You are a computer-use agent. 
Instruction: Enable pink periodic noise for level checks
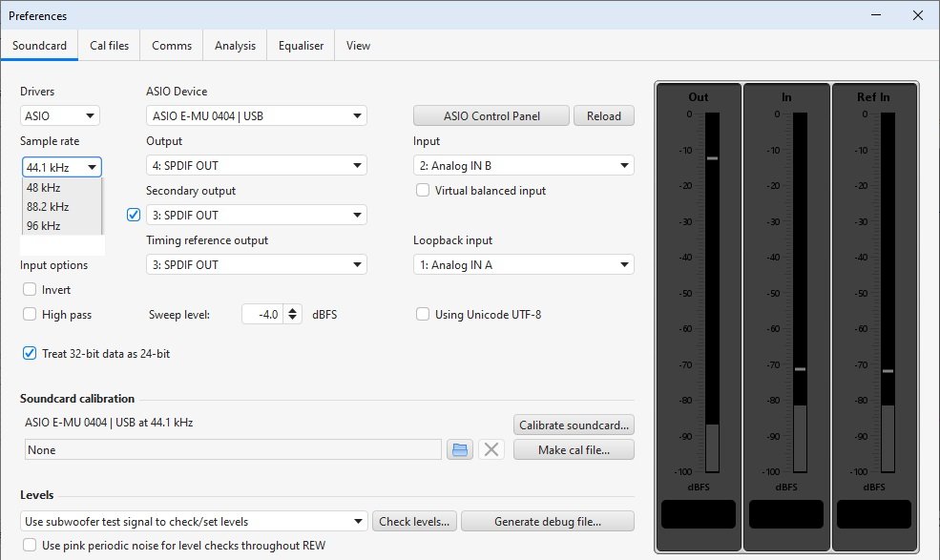click(x=30, y=545)
